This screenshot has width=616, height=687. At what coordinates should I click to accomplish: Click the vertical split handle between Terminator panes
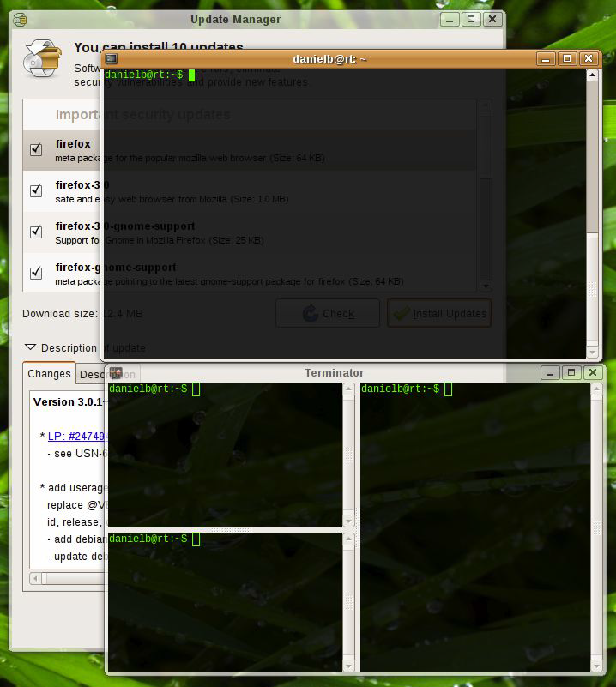coord(358,527)
